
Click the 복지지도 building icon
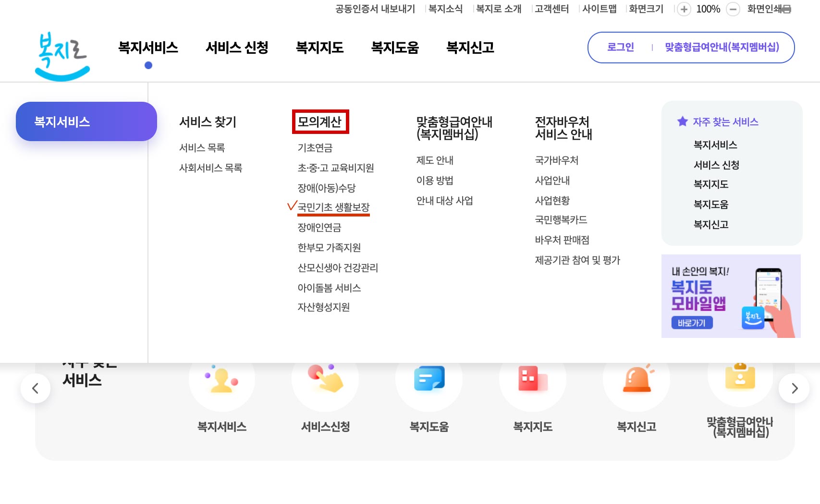(x=533, y=379)
